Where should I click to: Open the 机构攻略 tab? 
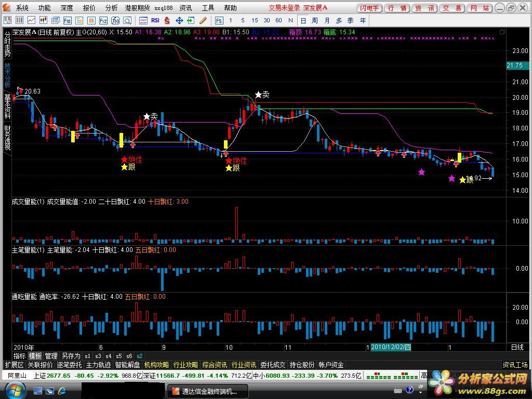click(156, 365)
